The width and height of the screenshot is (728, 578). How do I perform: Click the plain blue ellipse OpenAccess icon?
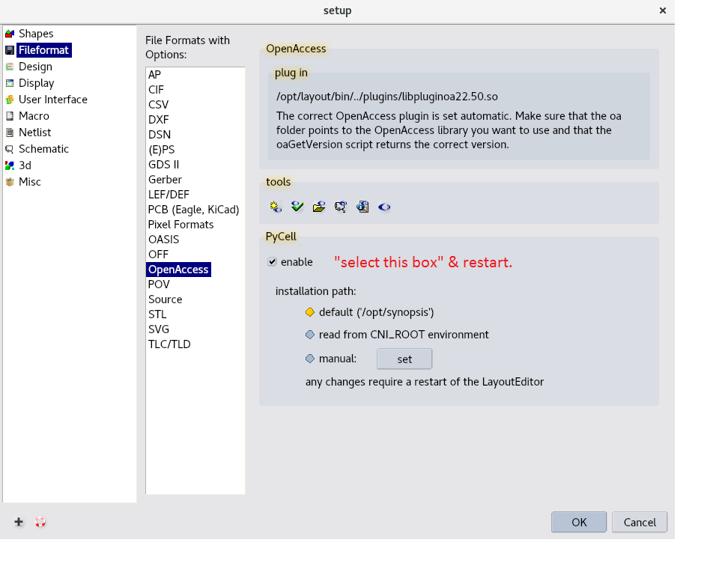tap(384, 207)
